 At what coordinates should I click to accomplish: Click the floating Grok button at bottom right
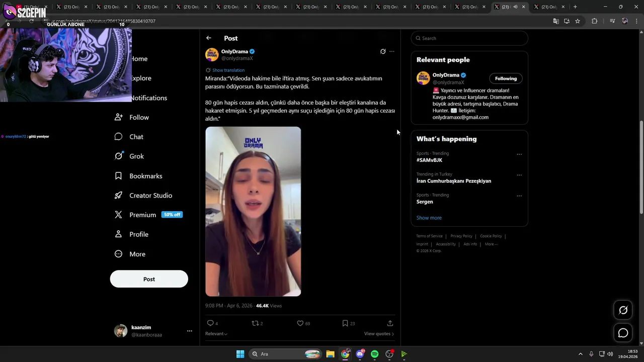click(623, 310)
